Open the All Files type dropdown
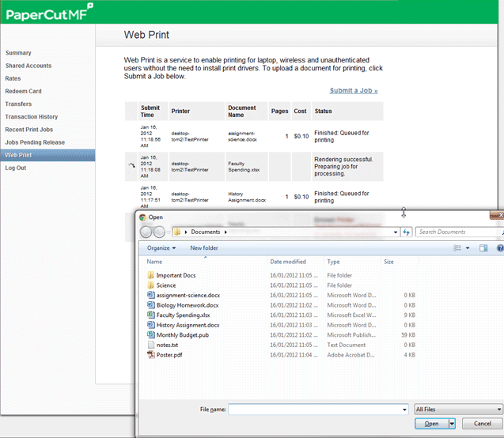Viewport: 504px width, 438px height. tap(458, 409)
